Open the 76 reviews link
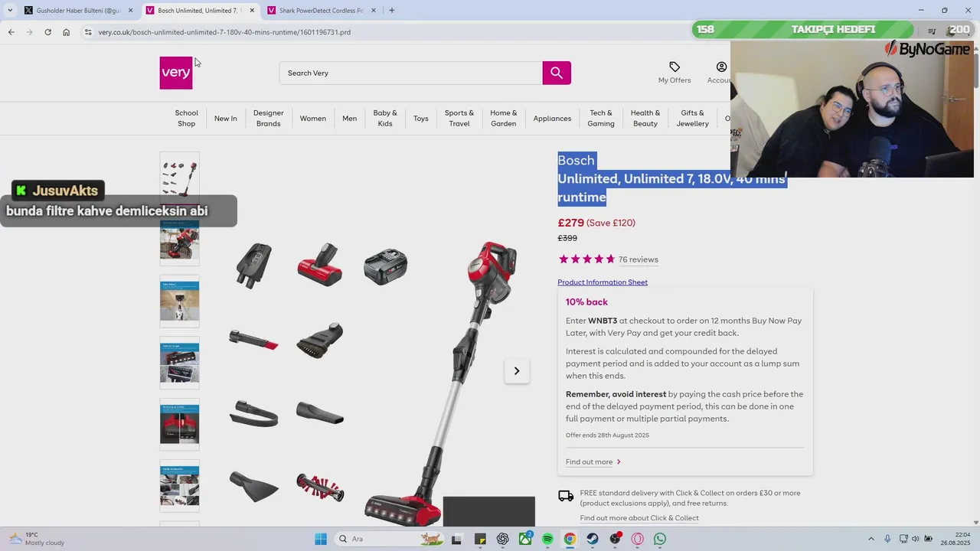 coord(638,259)
